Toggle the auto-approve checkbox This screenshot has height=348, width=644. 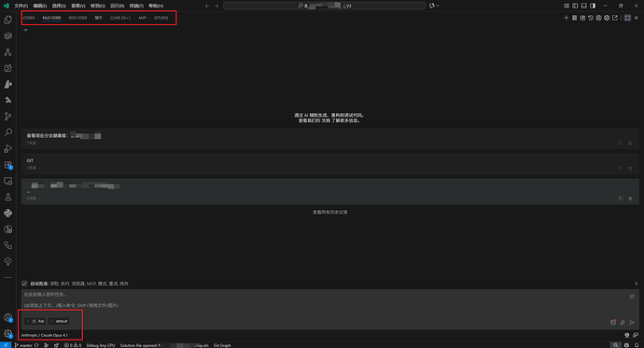24,284
